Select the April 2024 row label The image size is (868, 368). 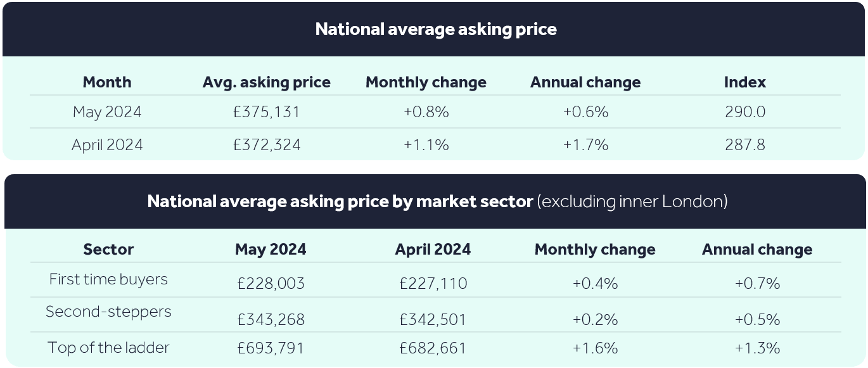pos(107,145)
